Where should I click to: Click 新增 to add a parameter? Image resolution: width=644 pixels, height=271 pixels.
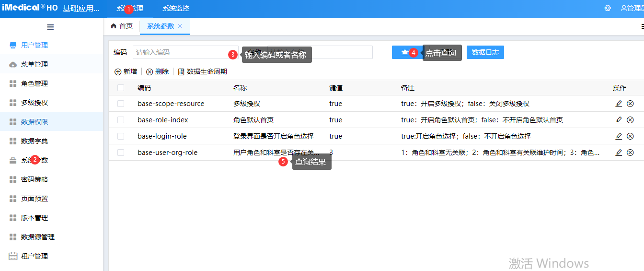click(126, 71)
